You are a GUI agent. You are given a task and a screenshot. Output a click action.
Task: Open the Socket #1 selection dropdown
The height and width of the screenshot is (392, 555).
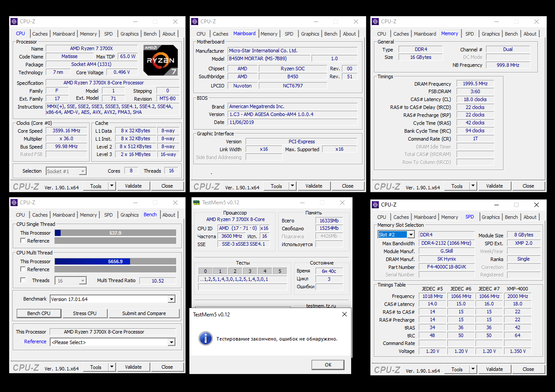[83, 171]
